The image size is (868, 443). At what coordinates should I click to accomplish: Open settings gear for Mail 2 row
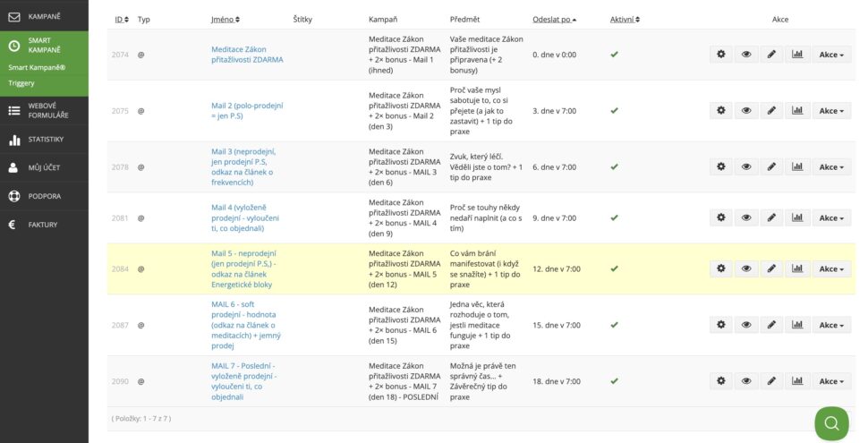tap(721, 111)
